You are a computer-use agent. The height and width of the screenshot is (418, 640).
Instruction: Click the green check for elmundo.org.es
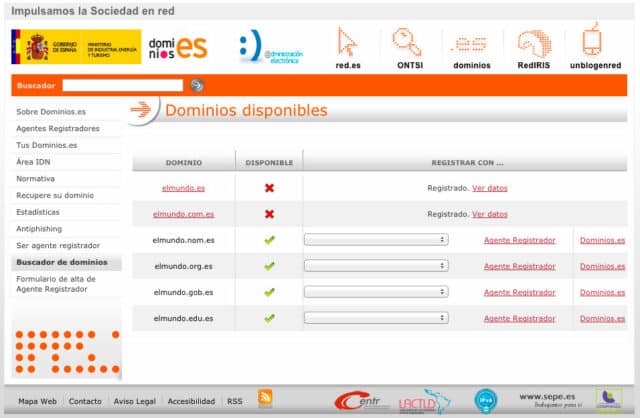coord(269,266)
